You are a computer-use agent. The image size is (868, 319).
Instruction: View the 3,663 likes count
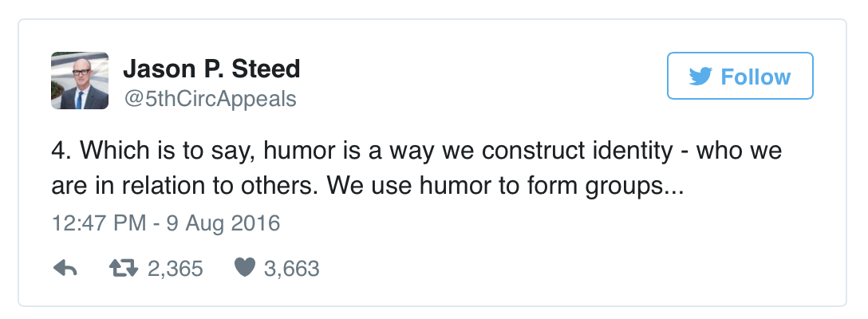coord(291,270)
